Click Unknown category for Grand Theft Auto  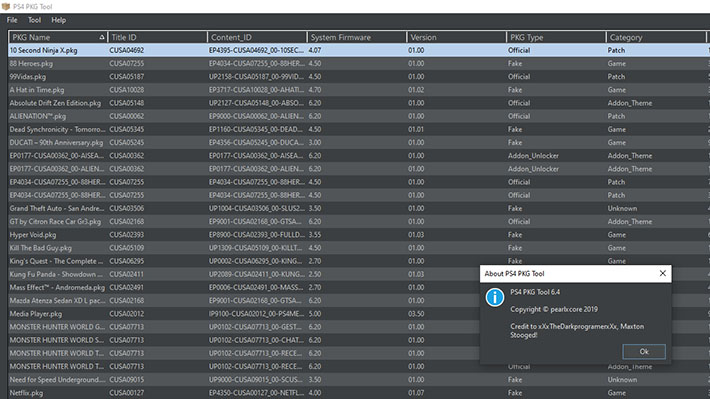(x=622, y=208)
